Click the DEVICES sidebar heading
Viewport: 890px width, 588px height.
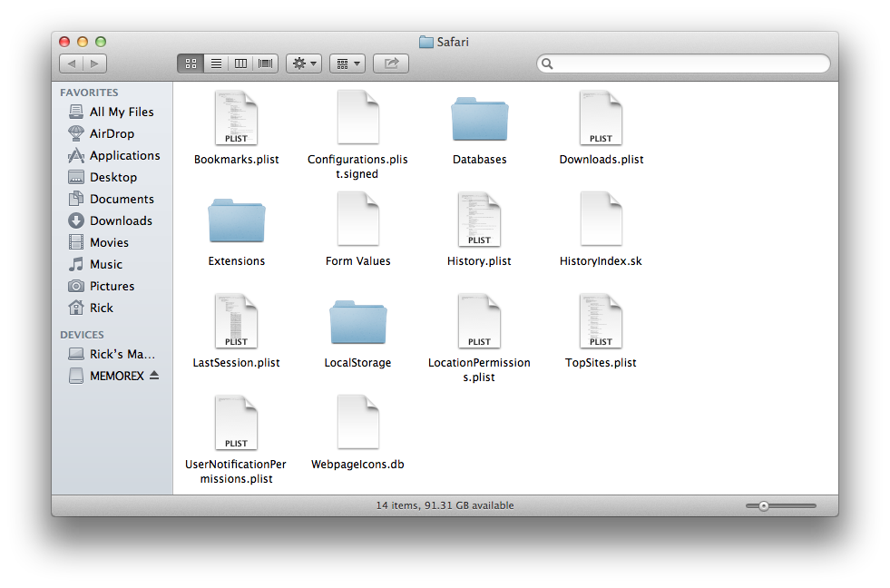tap(82, 335)
